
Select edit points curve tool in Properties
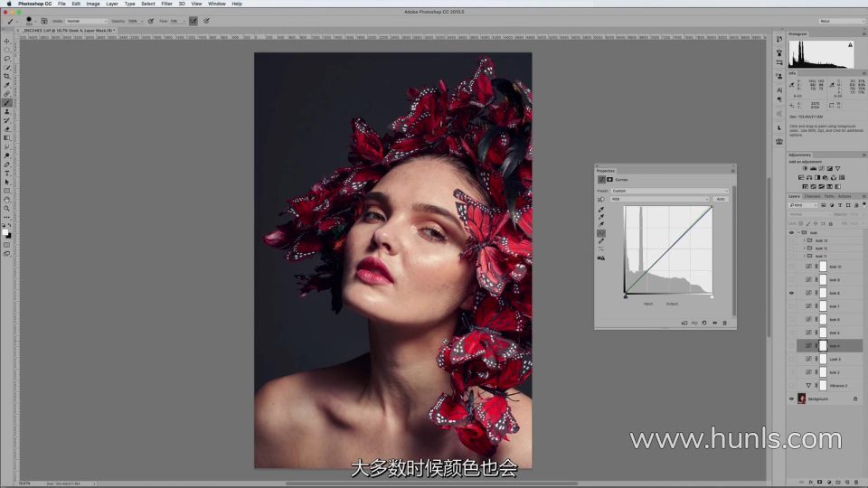point(601,233)
